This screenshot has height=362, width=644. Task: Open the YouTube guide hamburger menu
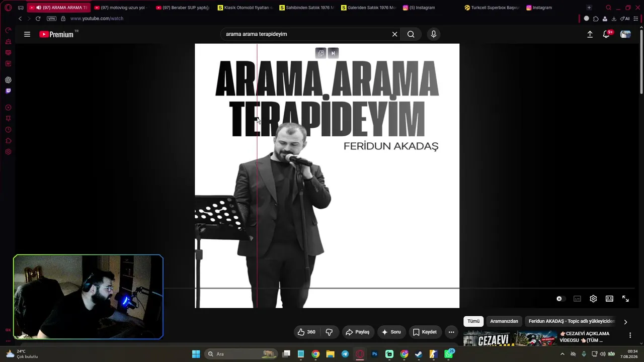click(x=27, y=34)
